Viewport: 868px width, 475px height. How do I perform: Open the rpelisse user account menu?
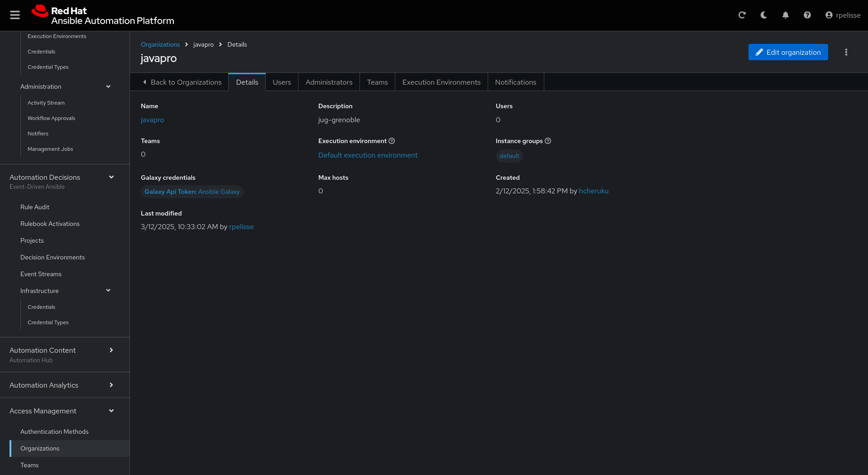843,15
